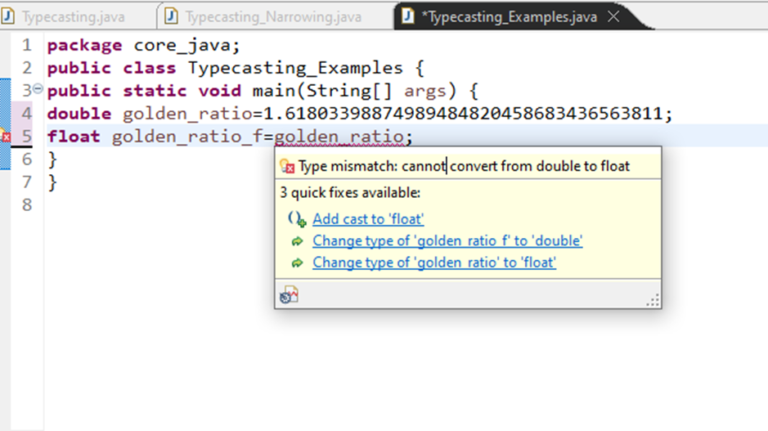
Task: Click the Java file icon on Typecasting_Examples.java tab
Action: [408, 16]
